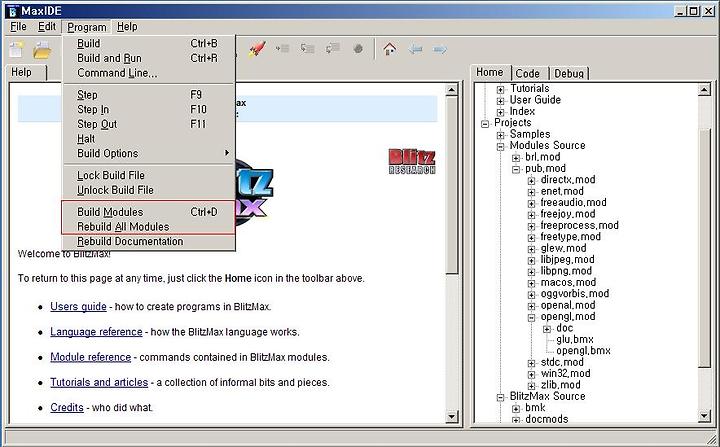Switch to the Help document tab
This screenshot has height=447, width=720.
(x=27, y=73)
